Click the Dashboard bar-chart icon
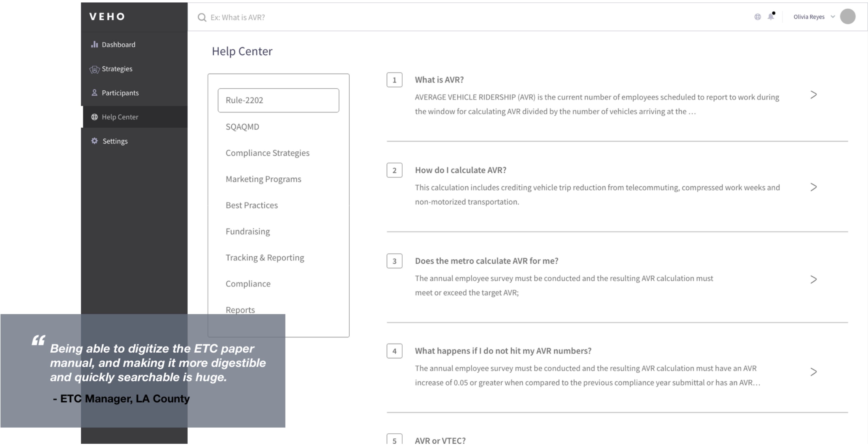The image size is (868, 446). [94, 45]
